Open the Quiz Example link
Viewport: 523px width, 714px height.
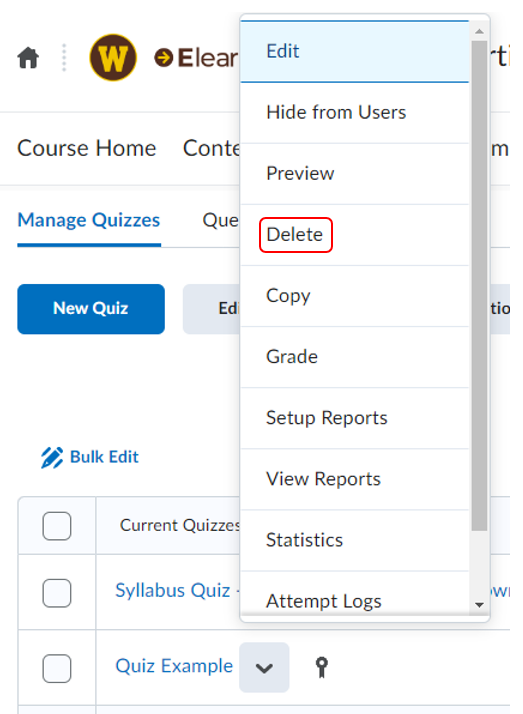pyautogui.click(x=174, y=666)
